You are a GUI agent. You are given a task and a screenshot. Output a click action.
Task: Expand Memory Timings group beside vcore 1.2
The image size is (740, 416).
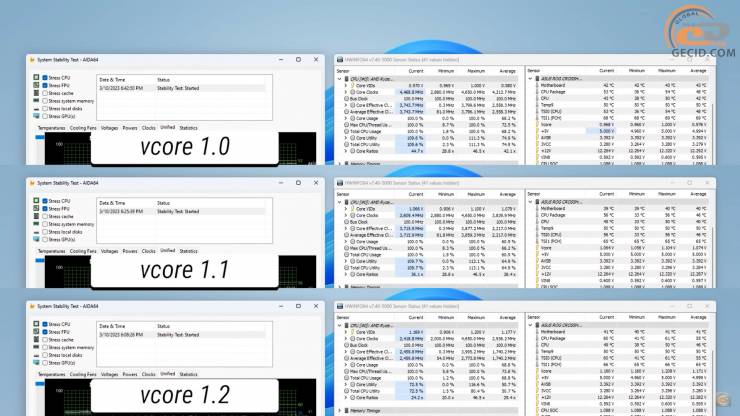tap(339, 410)
